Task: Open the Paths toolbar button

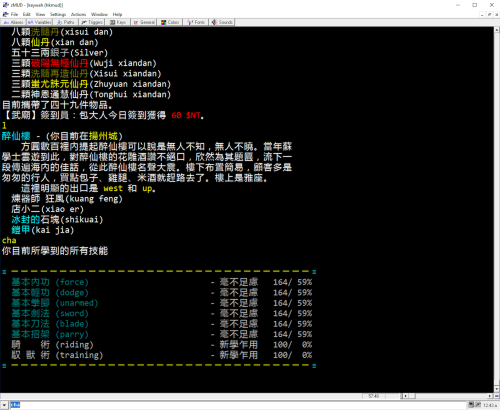Action: coord(66,22)
